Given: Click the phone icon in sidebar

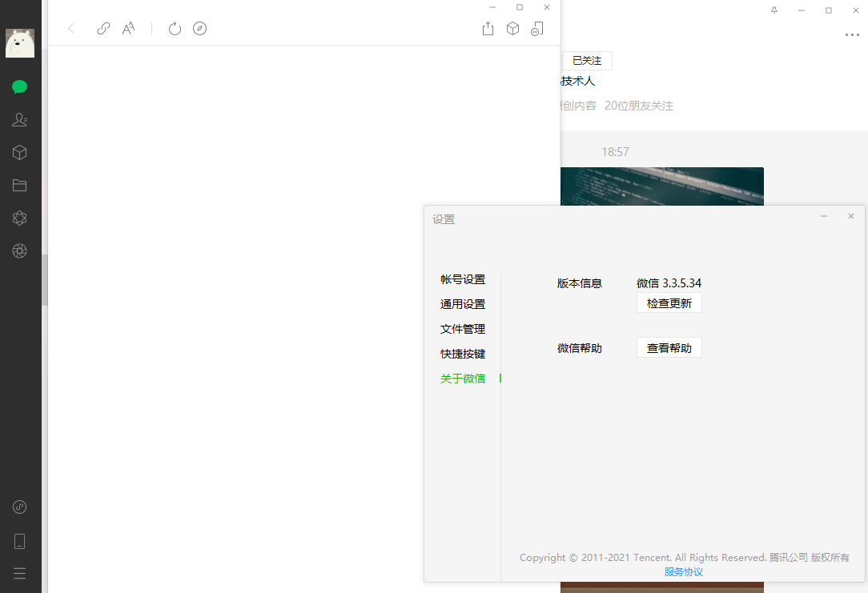Looking at the screenshot, I should [x=19, y=541].
